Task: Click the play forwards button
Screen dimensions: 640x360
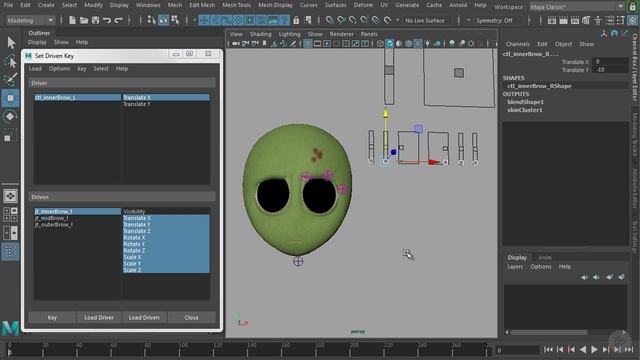Action: coord(594,349)
